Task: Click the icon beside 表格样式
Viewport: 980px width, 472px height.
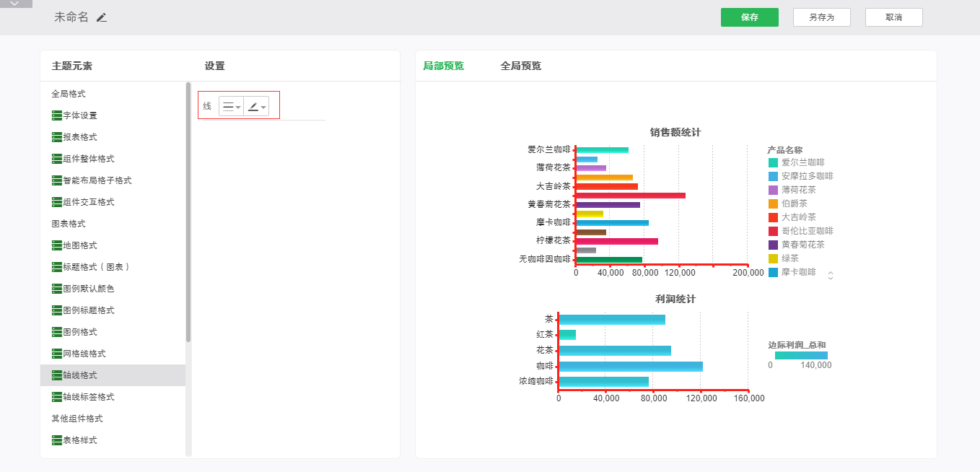Action: click(57, 440)
